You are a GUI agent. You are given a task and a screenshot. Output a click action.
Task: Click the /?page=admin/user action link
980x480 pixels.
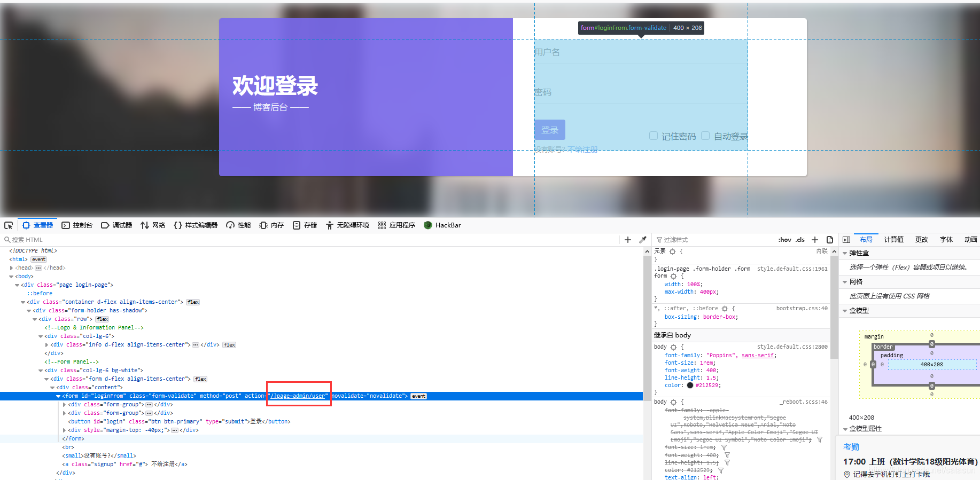pos(298,396)
